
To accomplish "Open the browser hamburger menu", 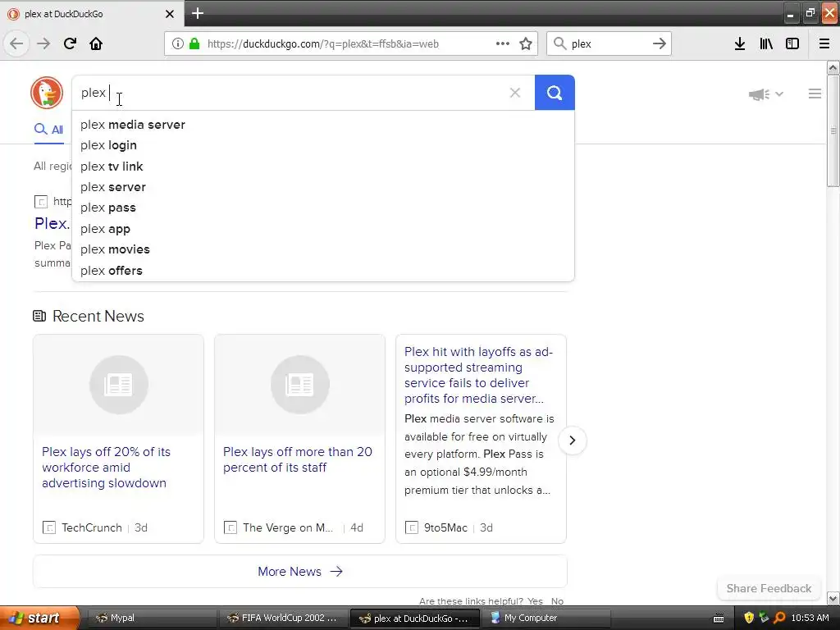I will pyautogui.click(x=824, y=43).
